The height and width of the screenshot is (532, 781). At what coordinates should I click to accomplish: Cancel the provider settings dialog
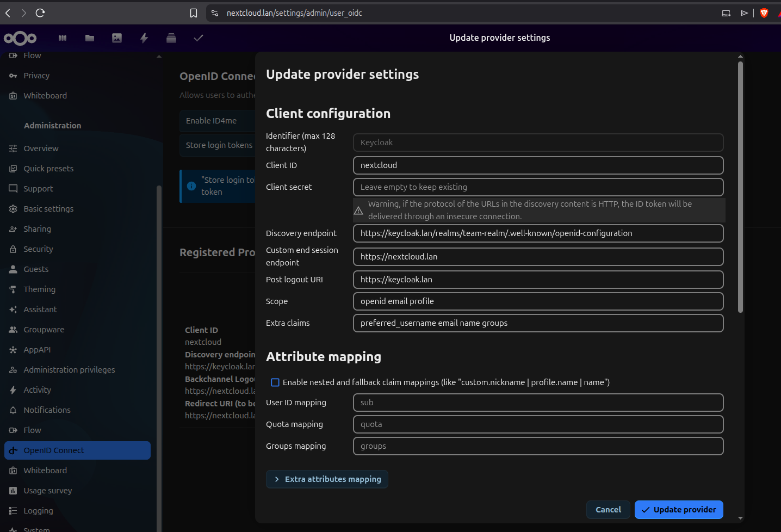pyautogui.click(x=608, y=510)
